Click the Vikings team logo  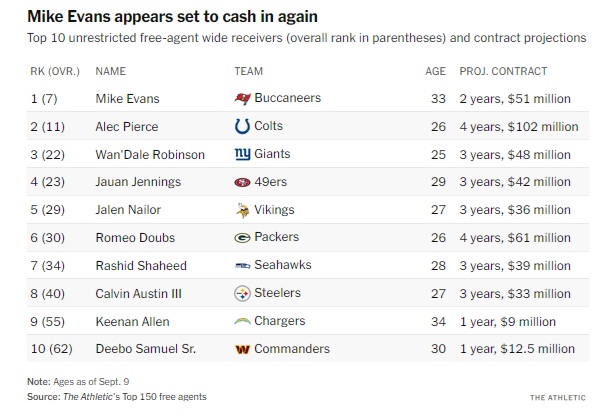[x=242, y=211]
